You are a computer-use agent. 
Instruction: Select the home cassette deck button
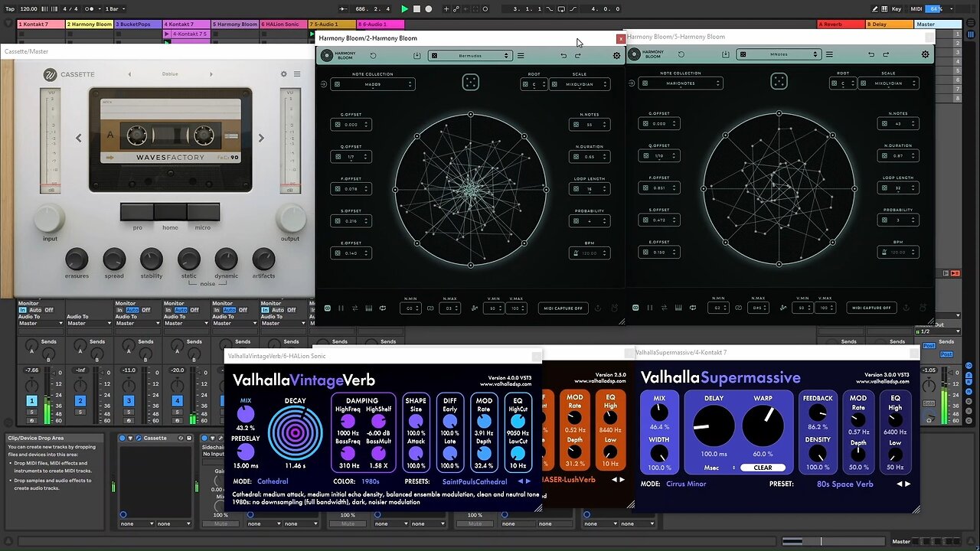point(170,212)
